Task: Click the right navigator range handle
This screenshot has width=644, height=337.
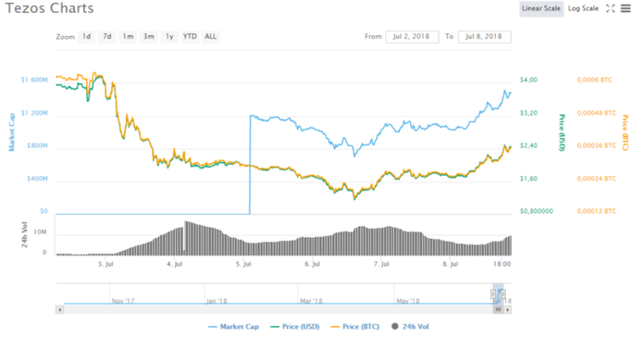Action: (503, 293)
